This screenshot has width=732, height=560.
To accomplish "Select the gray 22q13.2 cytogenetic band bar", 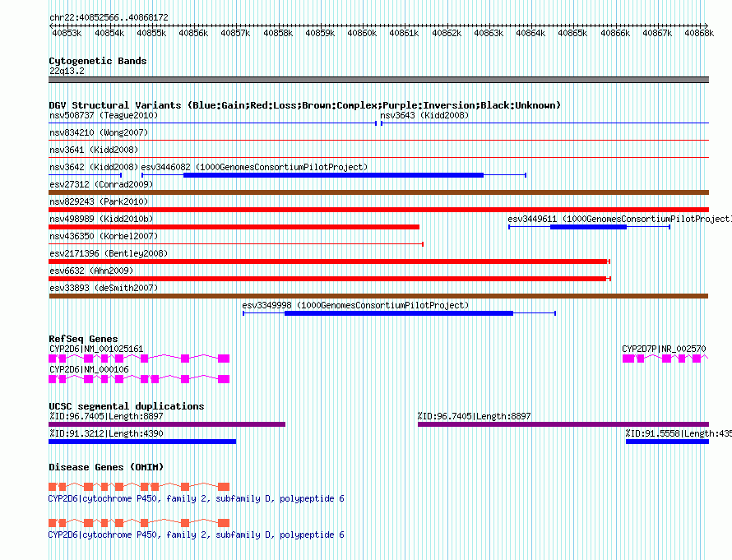I will point(378,80).
